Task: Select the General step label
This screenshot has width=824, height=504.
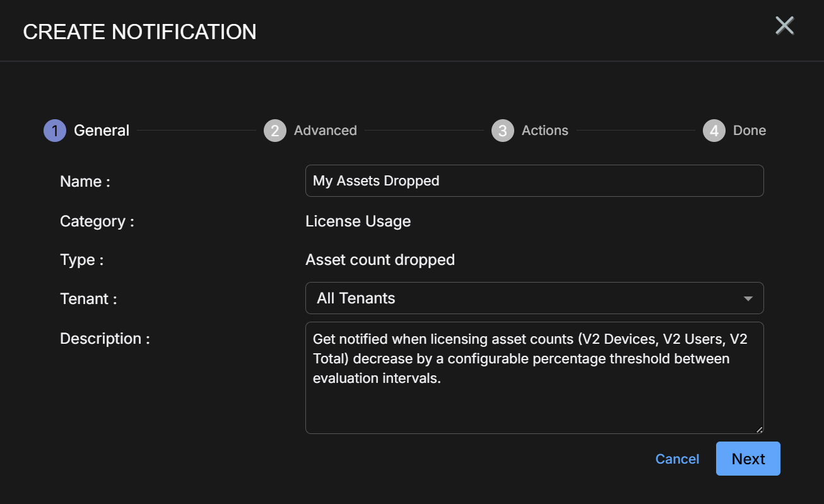Action: point(102,131)
